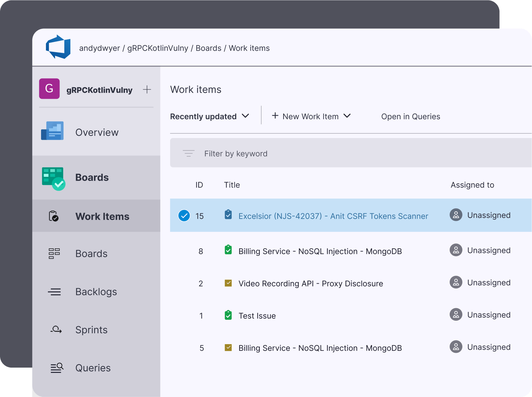Image resolution: width=532 pixels, height=397 pixels.
Task: Click the Work items page heading
Action: (196, 90)
